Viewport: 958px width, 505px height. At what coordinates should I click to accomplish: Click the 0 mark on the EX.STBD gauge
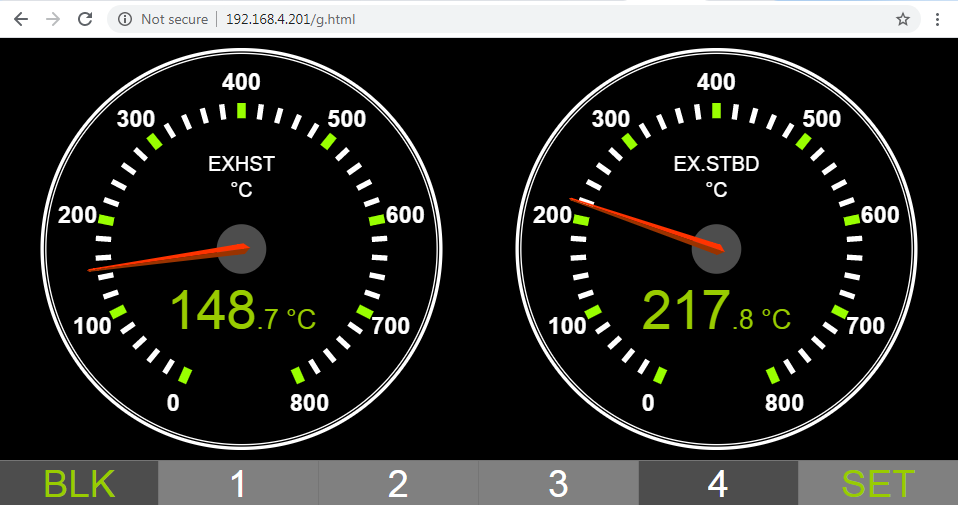click(648, 402)
